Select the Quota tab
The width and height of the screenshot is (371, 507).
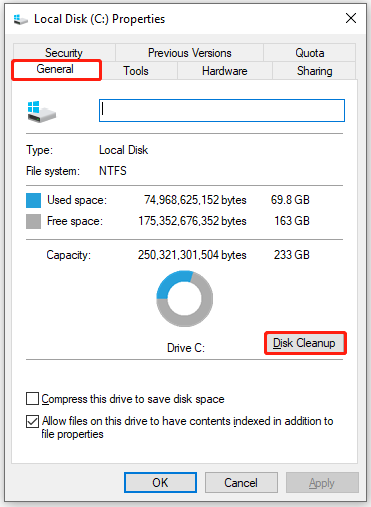(x=310, y=53)
